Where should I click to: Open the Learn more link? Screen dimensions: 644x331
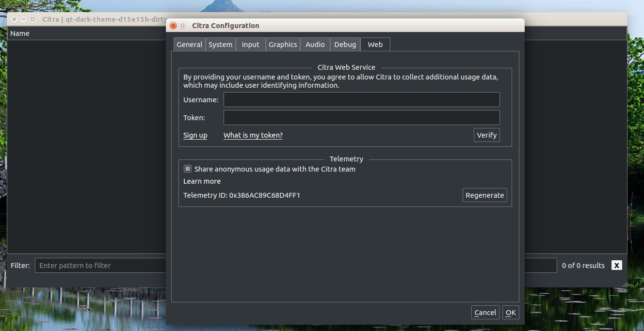(202, 181)
